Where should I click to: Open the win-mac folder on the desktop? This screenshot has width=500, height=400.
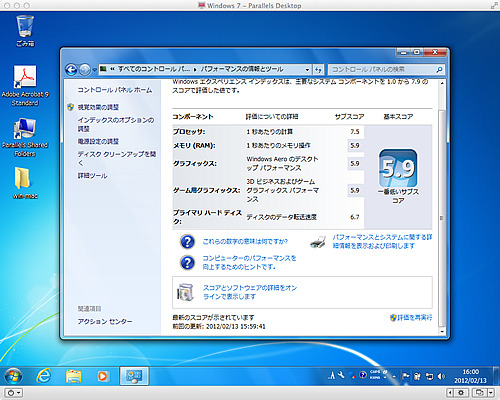tap(25, 182)
